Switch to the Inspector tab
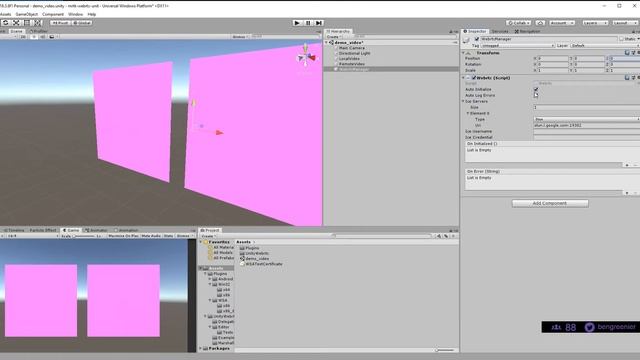The height and width of the screenshot is (360, 640). tap(475, 31)
